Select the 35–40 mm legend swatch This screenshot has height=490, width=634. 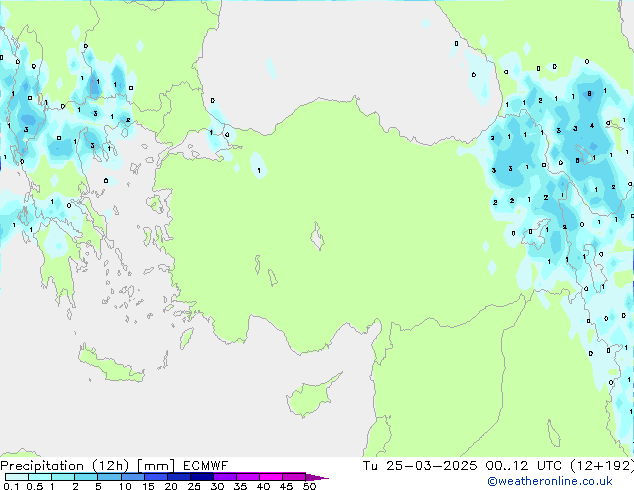click(248, 477)
